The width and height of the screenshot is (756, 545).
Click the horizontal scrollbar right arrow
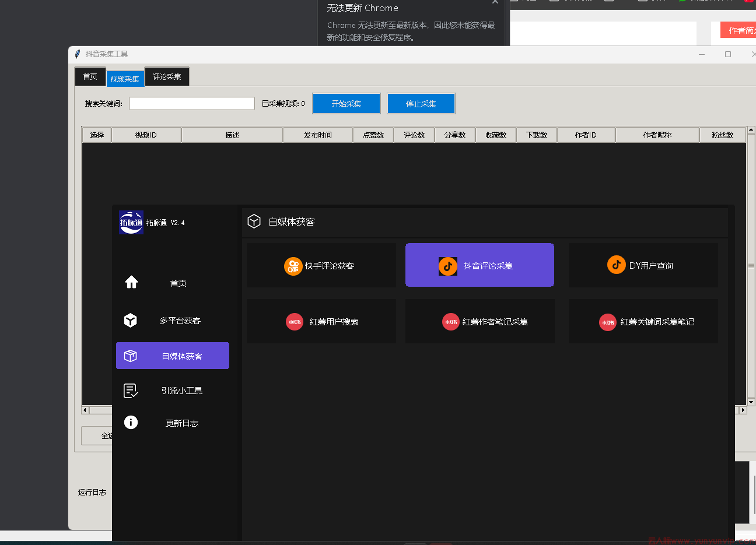click(x=743, y=410)
